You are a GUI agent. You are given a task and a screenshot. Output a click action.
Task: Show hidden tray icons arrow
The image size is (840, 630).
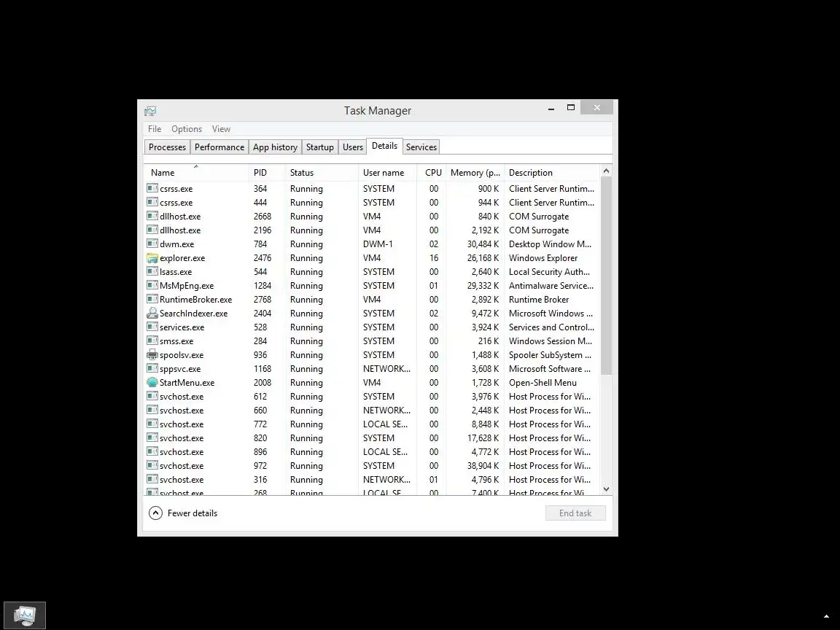[826, 616]
